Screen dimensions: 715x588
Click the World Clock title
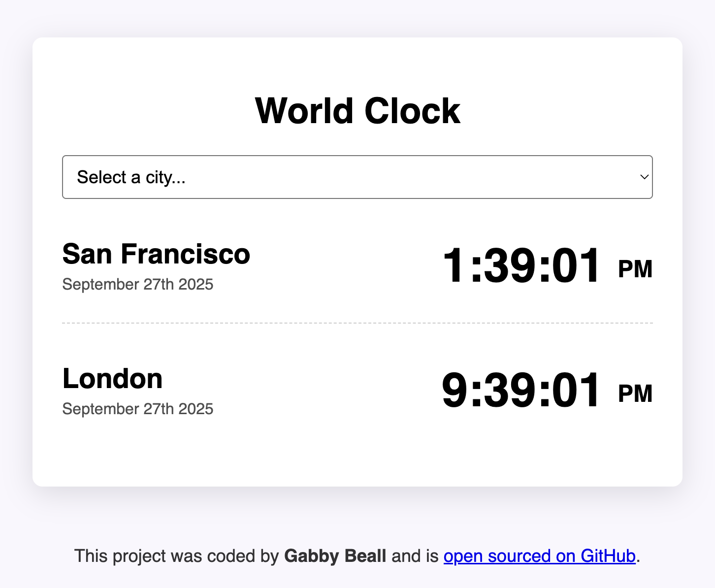pyautogui.click(x=357, y=109)
